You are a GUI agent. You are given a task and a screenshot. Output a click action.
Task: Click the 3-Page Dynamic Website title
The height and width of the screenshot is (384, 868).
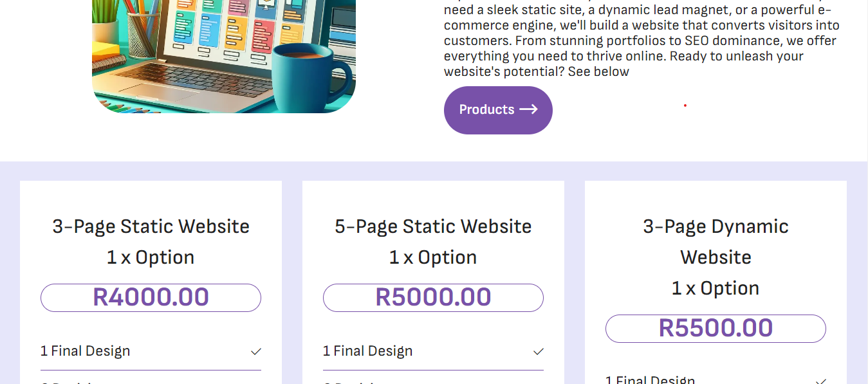click(716, 241)
